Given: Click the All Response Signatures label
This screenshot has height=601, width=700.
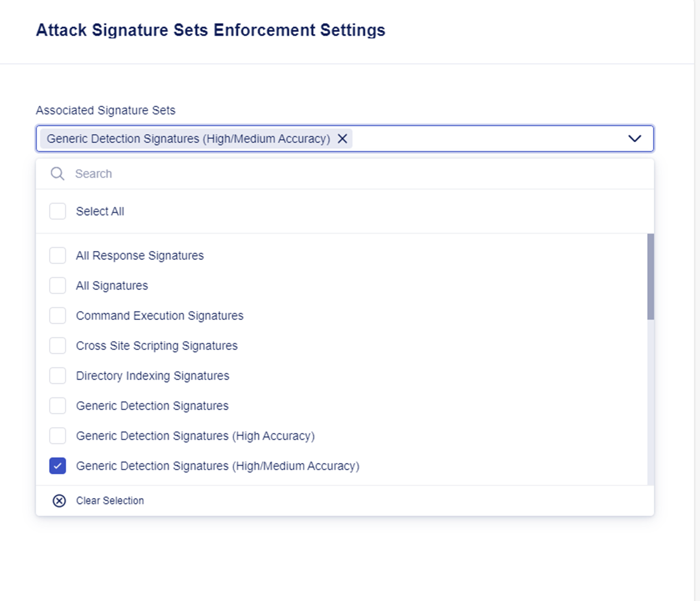Looking at the screenshot, I should click(140, 256).
